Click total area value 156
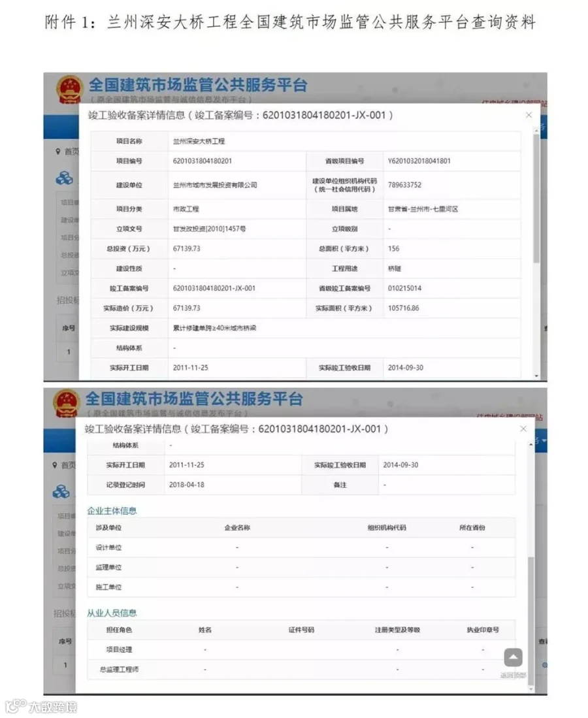 [x=393, y=248]
